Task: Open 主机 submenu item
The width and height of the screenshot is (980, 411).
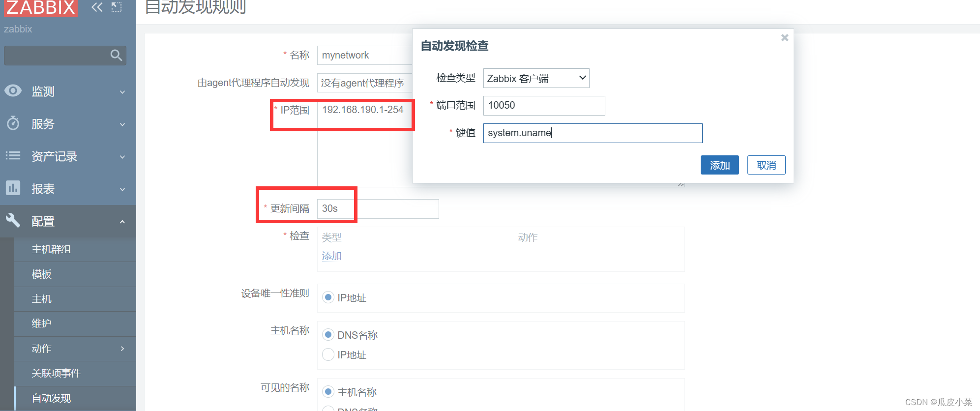Action: (75, 299)
